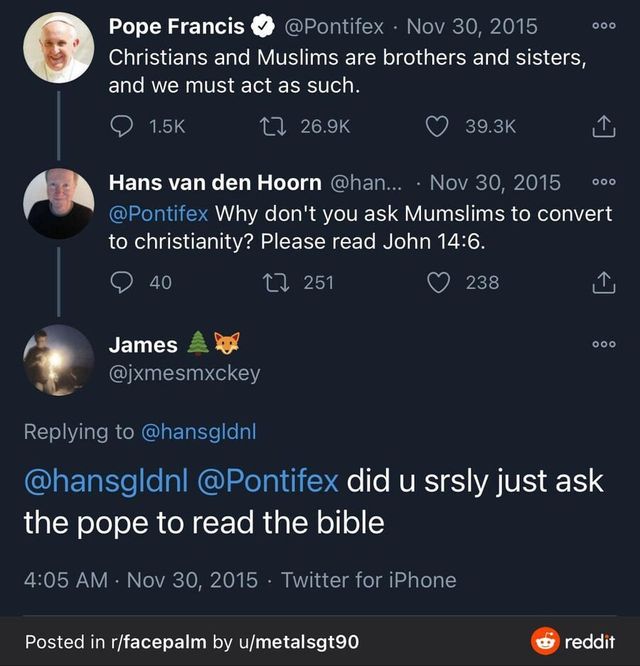Share Hans van den Hoorn's tweet

(603, 284)
